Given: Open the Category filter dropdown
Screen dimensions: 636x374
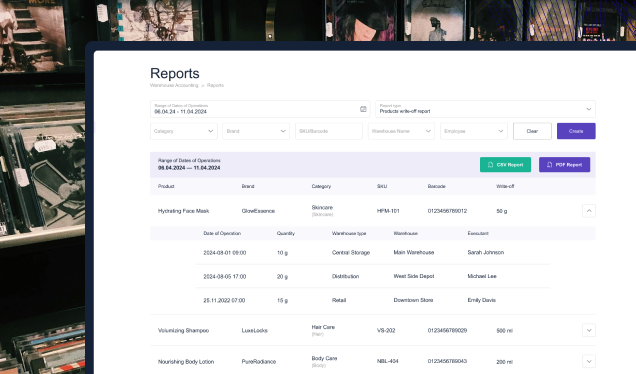Looking at the screenshot, I should [x=184, y=131].
